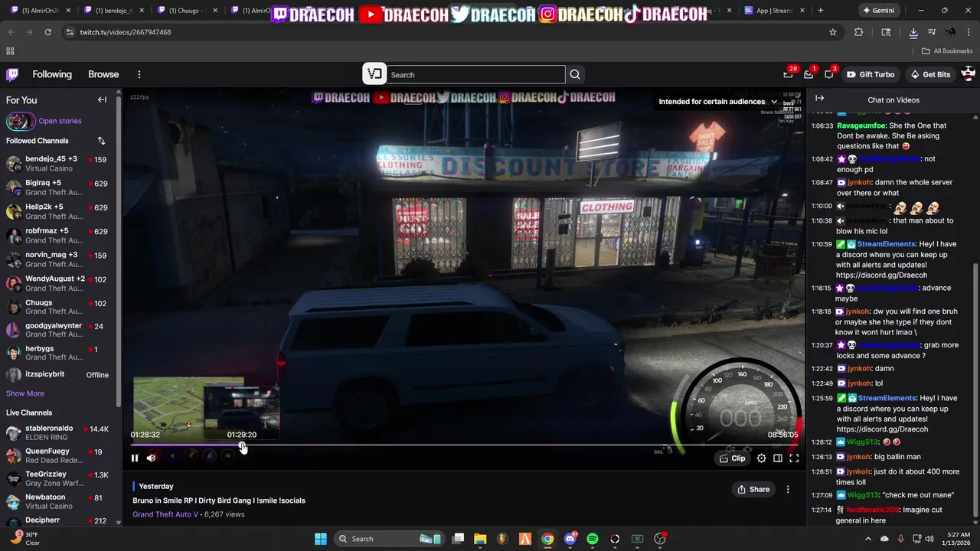
Task: Click Show More under followed channels
Action: click(25, 393)
